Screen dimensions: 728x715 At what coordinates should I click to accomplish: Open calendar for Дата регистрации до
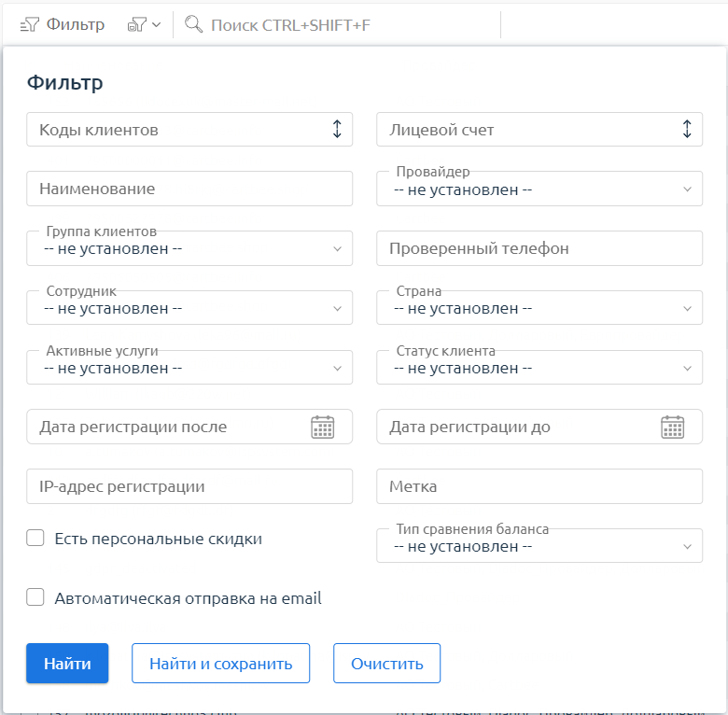(672, 428)
